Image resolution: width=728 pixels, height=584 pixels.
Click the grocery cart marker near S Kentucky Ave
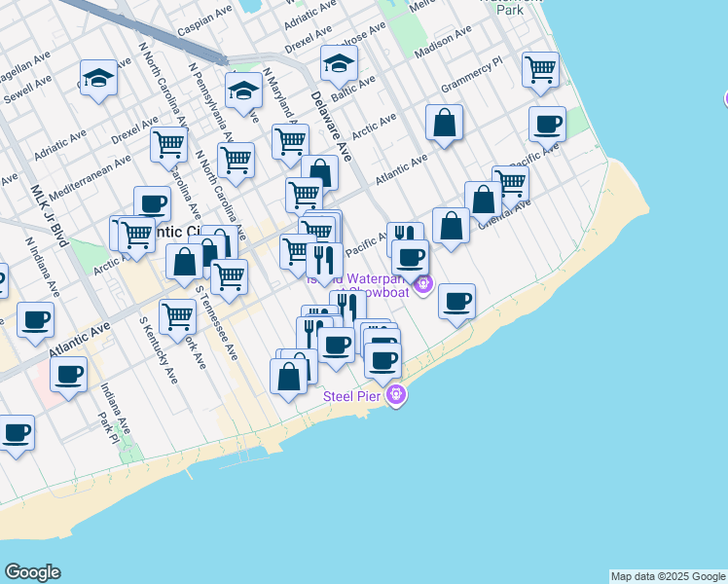click(x=177, y=316)
